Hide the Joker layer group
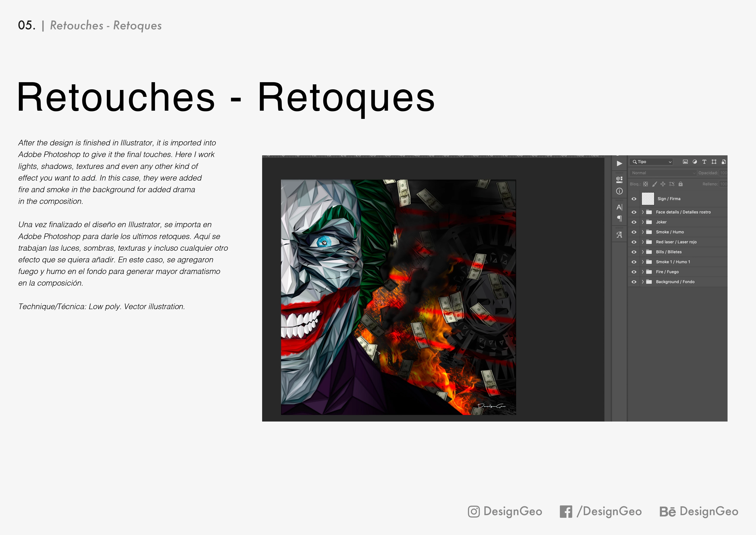 634,222
